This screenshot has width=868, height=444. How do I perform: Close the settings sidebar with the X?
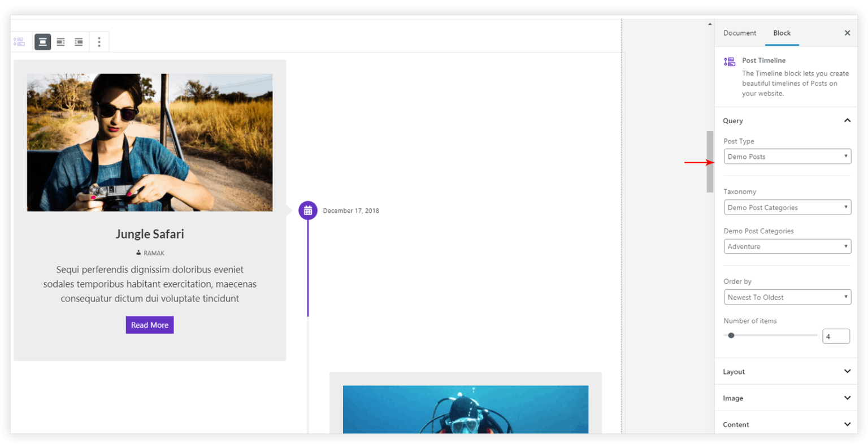point(847,33)
